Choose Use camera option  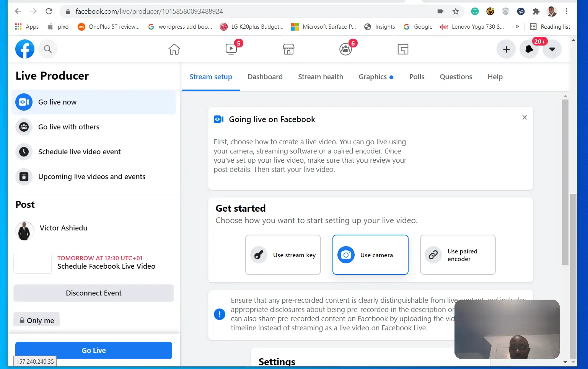coord(370,255)
